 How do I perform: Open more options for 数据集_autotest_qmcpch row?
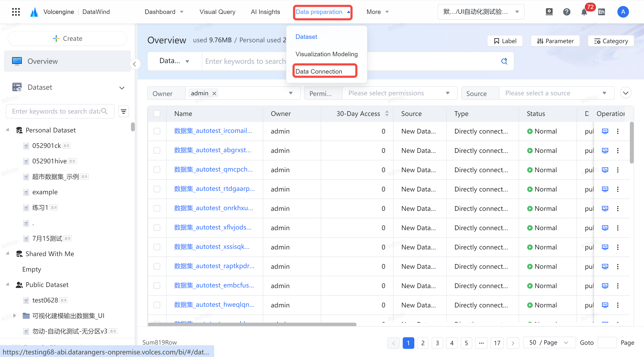pos(618,170)
